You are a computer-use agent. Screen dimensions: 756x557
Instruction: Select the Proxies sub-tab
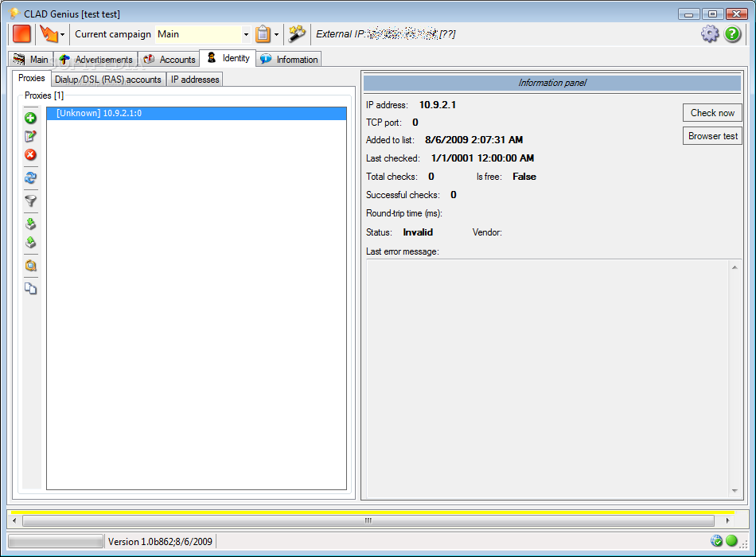point(31,78)
